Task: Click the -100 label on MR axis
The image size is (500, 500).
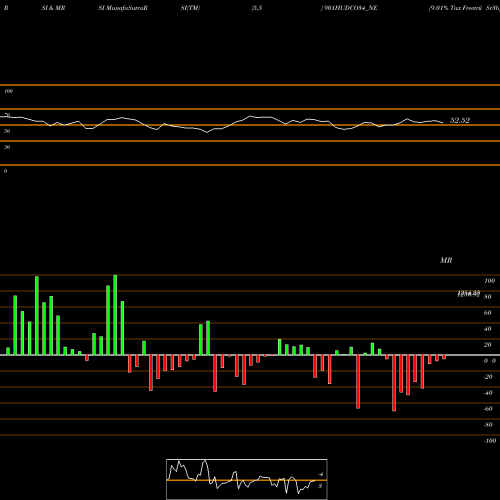Action: pyautogui.click(x=490, y=441)
